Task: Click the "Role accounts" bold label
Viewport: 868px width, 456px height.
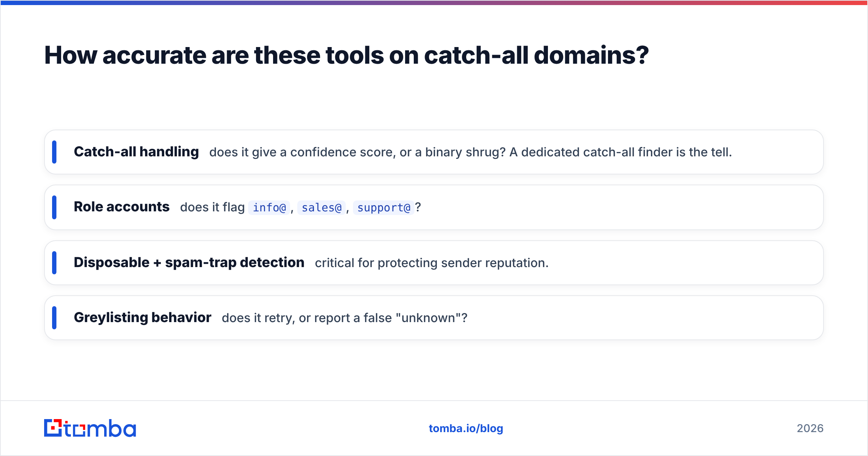Action: 122,207
